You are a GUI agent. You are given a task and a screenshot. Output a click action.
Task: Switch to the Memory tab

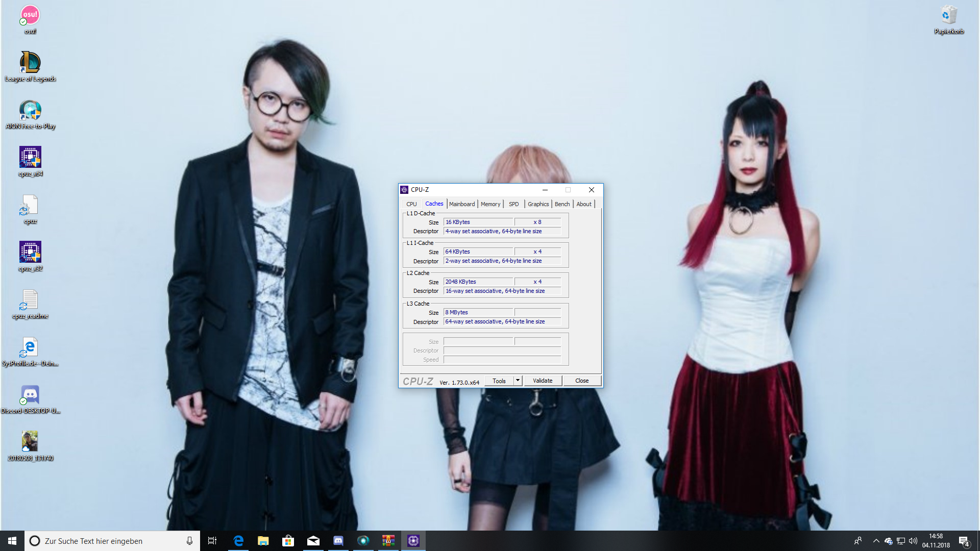(x=491, y=204)
